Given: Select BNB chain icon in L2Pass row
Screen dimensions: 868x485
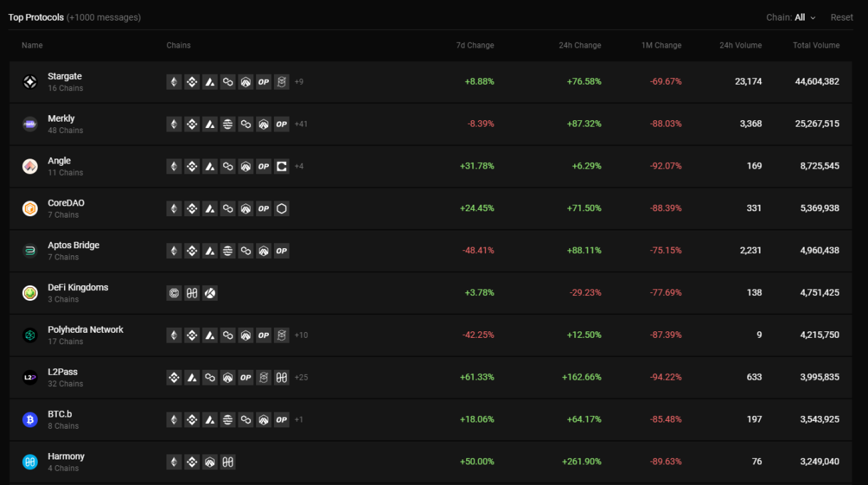Looking at the screenshot, I should [x=174, y=378].
